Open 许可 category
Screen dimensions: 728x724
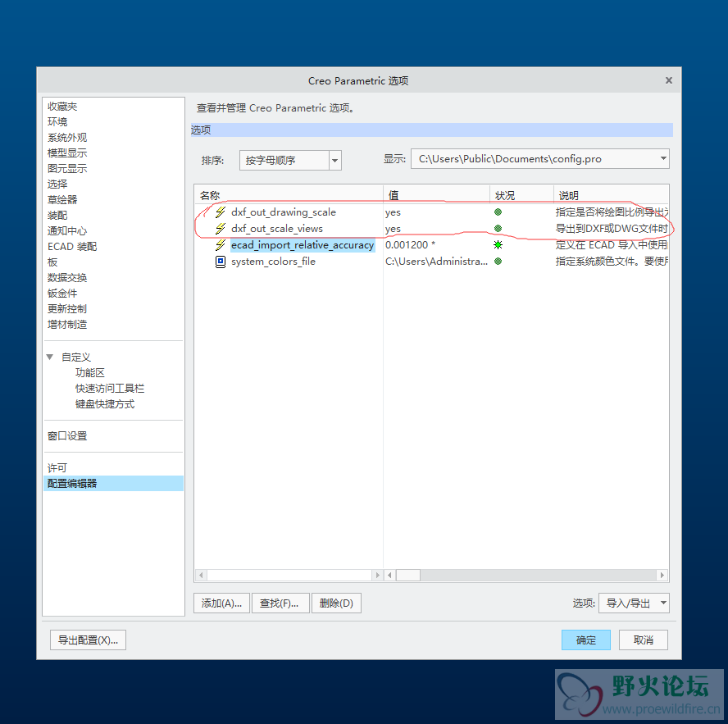point(57,467)
